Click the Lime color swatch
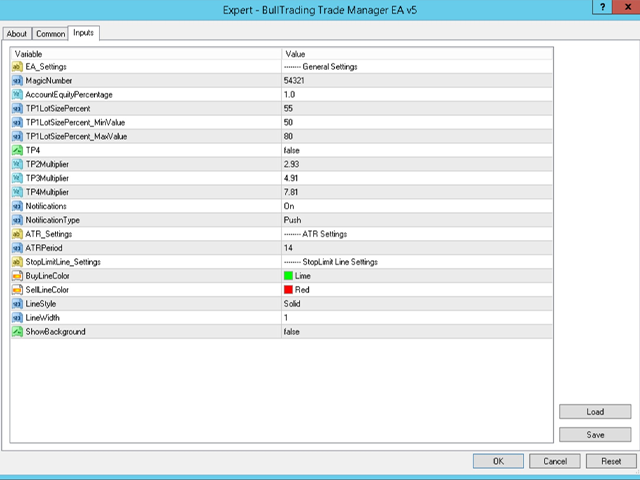 coord(289,276)
